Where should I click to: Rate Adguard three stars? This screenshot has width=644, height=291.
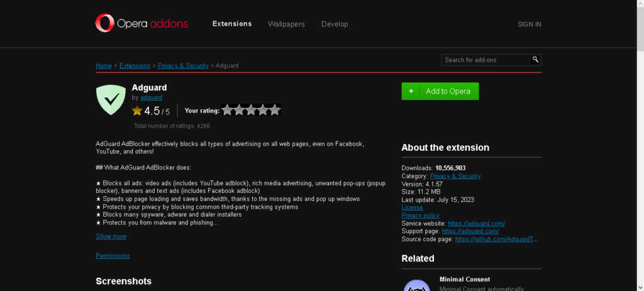click(x=251, y=110)
